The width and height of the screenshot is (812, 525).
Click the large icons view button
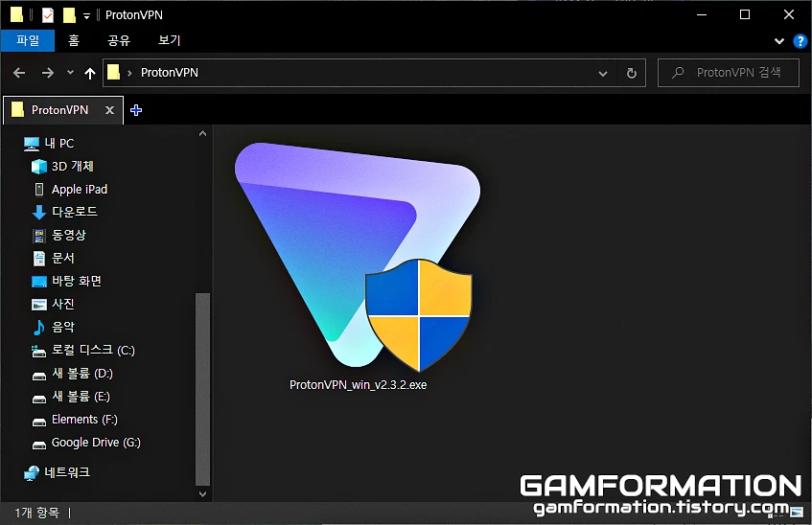[x=797, y=512]
